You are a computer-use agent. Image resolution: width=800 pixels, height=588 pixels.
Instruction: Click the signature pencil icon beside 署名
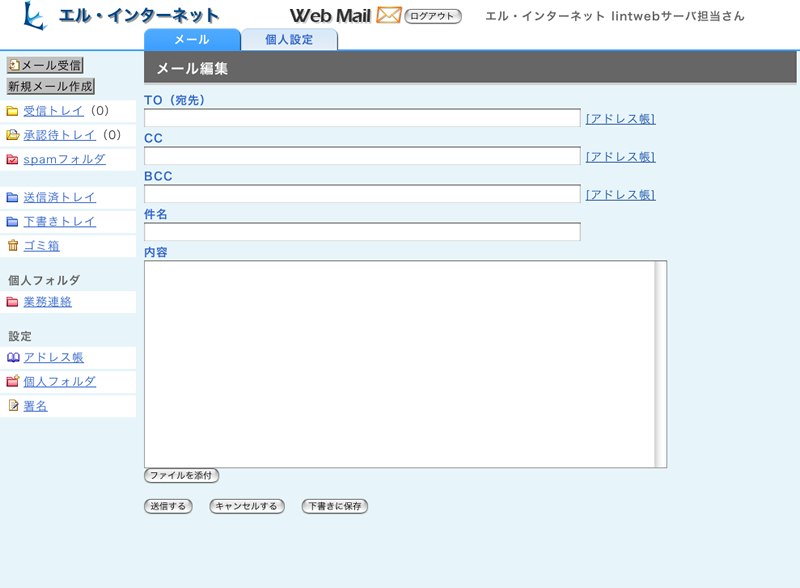13,405
